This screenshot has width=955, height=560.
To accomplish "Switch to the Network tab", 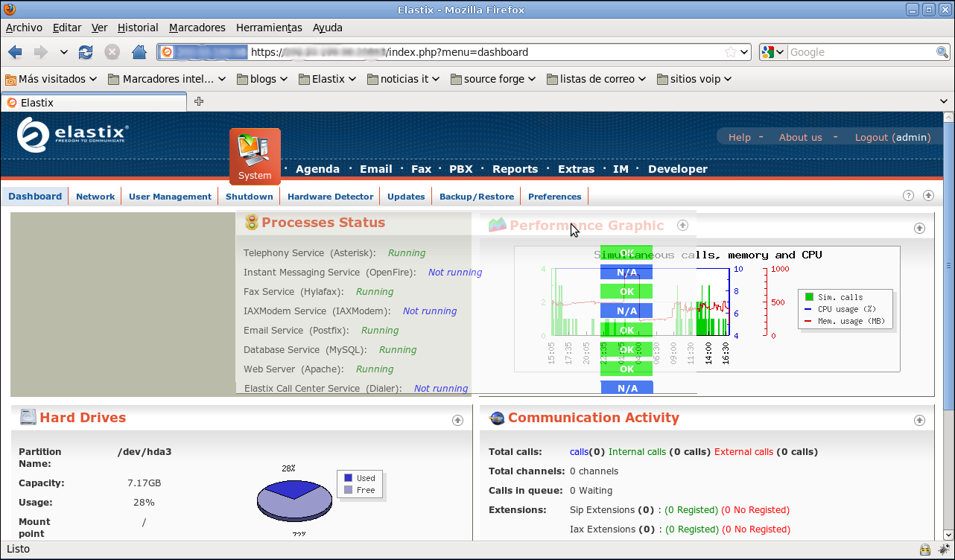I will click(95, 197).
